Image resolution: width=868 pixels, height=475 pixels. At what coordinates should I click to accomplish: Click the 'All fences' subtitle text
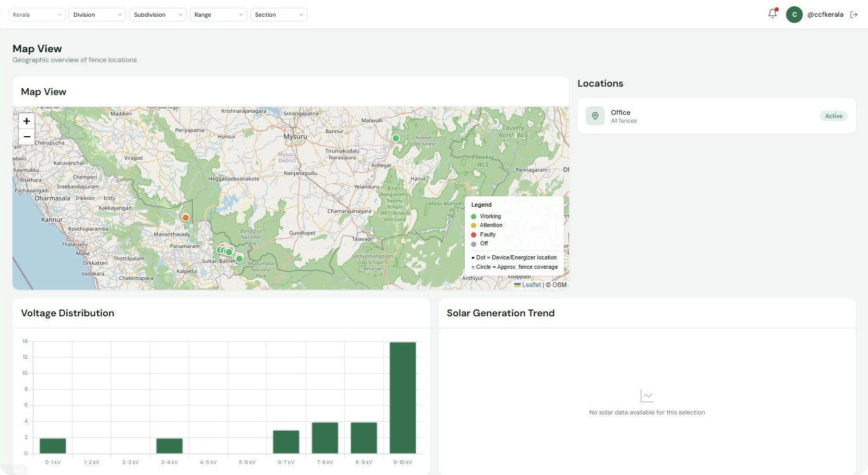pos(624,121)
